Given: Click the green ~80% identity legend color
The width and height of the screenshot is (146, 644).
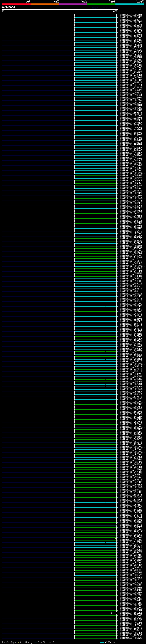Looking at the screenshot, I should point(101,4).
